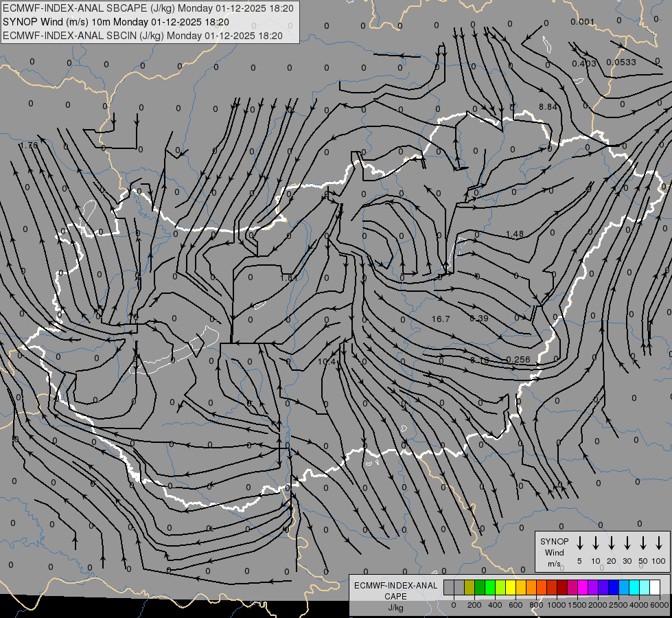Click the J/kg unit label in legend
This screenshot has width=672, height=618.
point(395,608)
